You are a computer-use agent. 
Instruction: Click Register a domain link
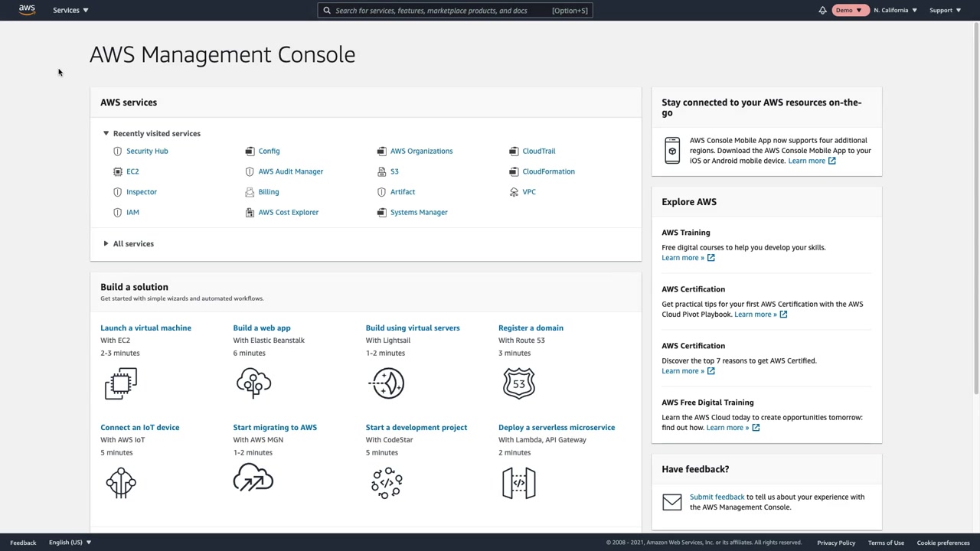point(531,328)
